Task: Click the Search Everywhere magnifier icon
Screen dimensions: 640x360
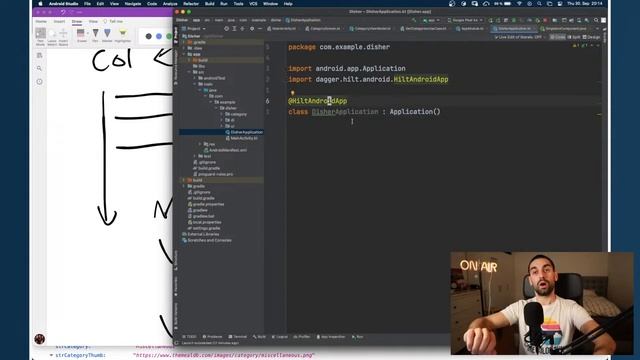Action: 596,20
